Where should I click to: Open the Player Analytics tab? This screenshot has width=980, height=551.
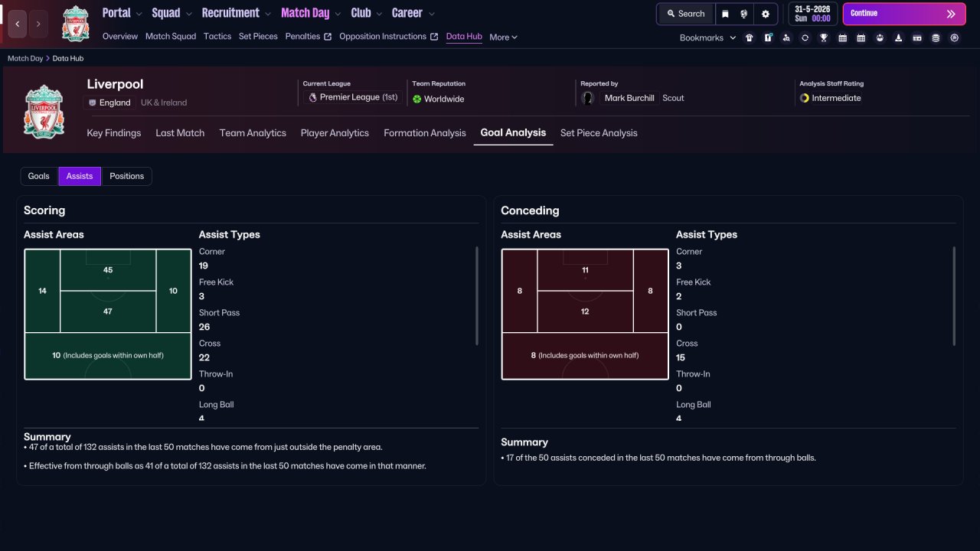(x=335, y=133)
